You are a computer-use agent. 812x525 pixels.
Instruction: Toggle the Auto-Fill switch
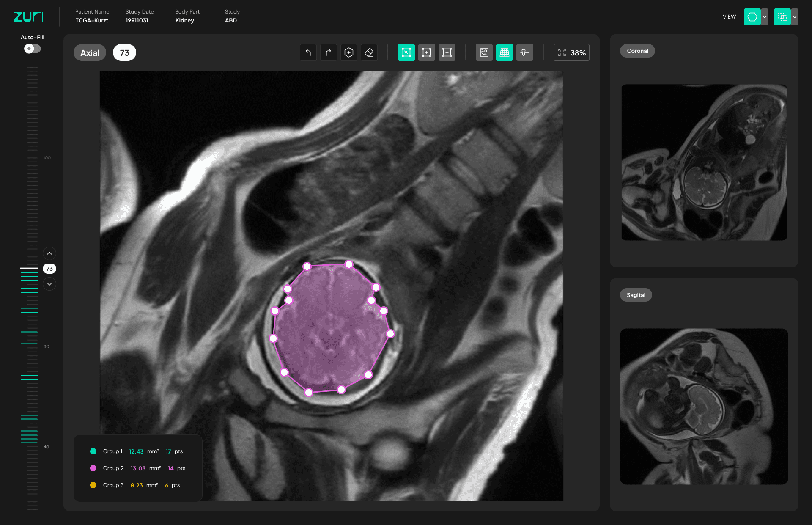32,49
